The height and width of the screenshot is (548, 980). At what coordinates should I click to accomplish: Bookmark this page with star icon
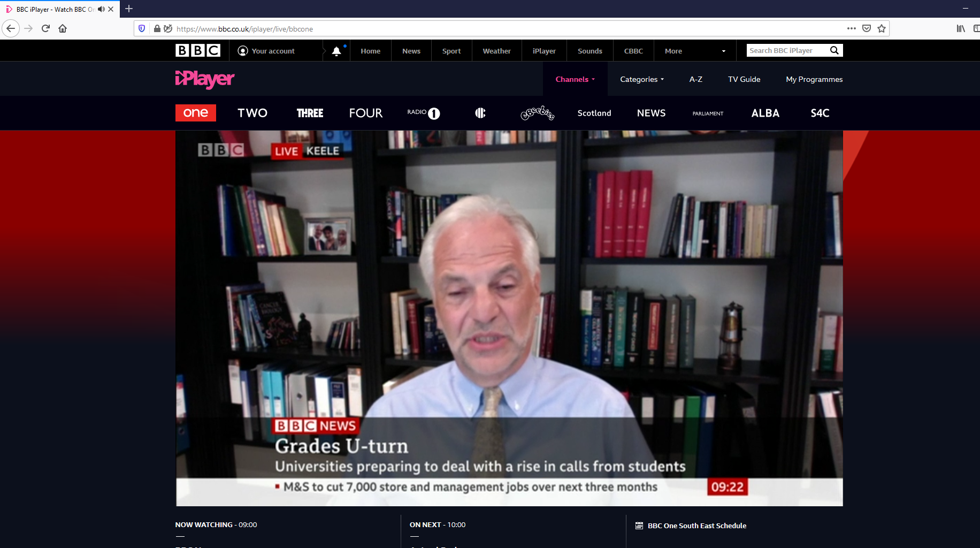click(882, 28)
